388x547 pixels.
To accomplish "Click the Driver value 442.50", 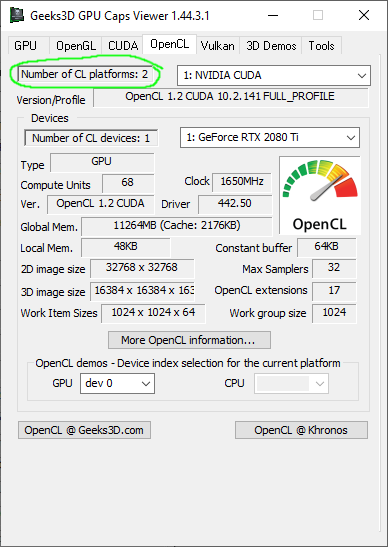I will point(235,204).
